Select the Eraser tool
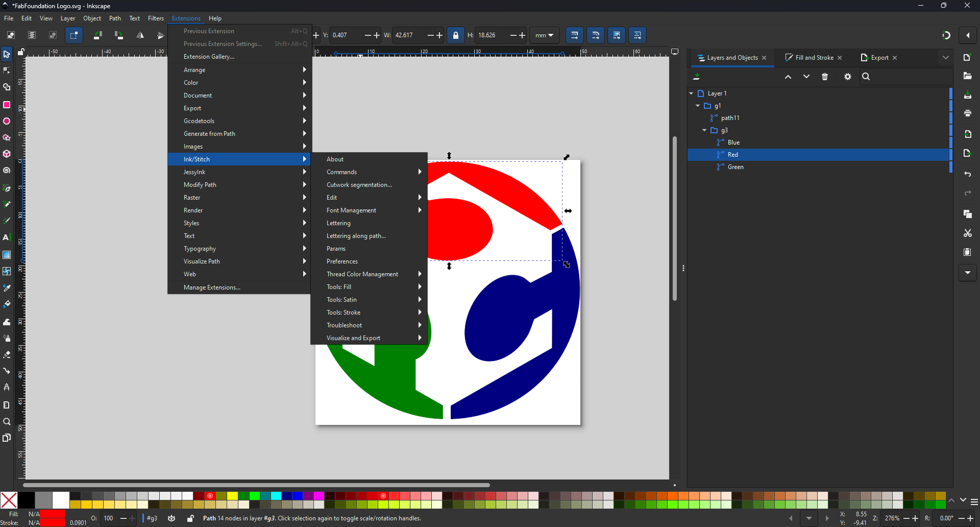980x527 pixels. [x=7, y=354]
